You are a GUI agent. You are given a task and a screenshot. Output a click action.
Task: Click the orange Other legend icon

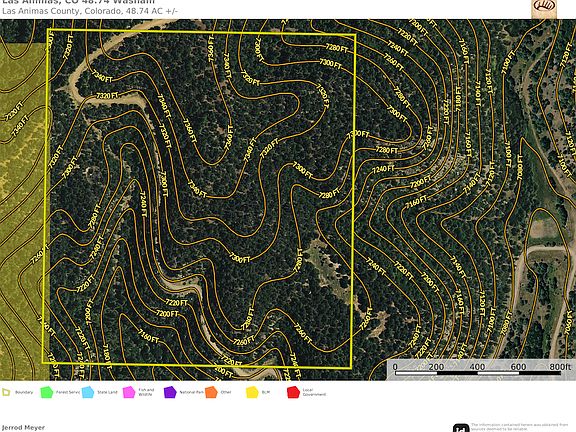click(x=211, y=392)
